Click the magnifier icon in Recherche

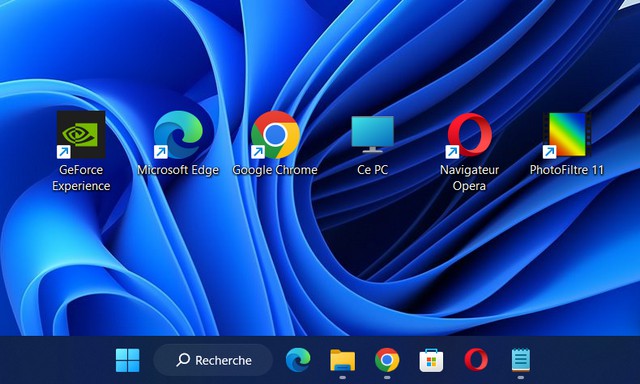tap(183, 360)
